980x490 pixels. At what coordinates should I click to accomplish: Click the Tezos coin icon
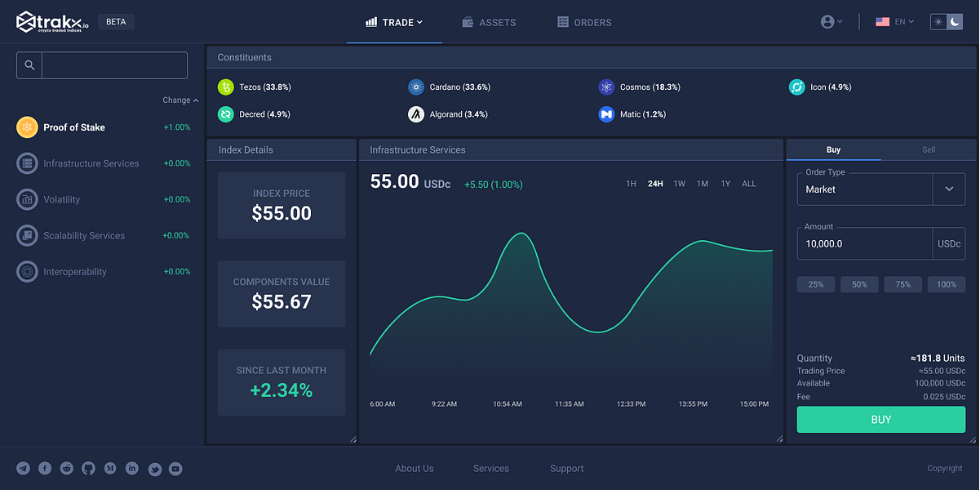point(226,87)
